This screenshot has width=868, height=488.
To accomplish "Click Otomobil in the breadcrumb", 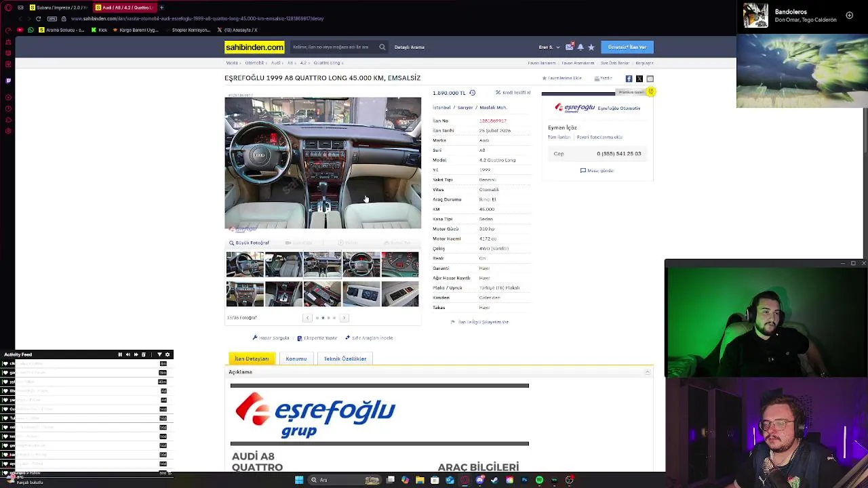I will (254, 63).
